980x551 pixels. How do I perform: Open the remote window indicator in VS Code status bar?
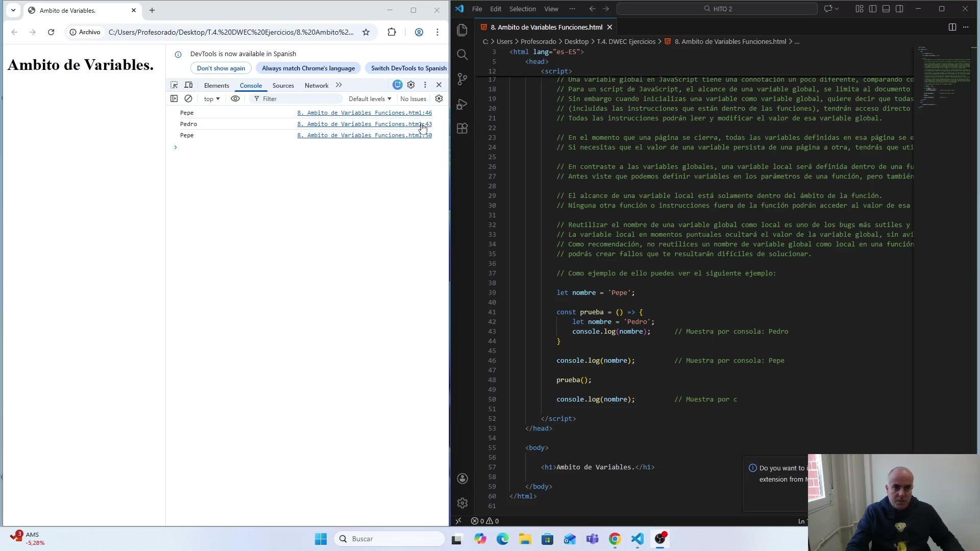click(x=458, y=521)
